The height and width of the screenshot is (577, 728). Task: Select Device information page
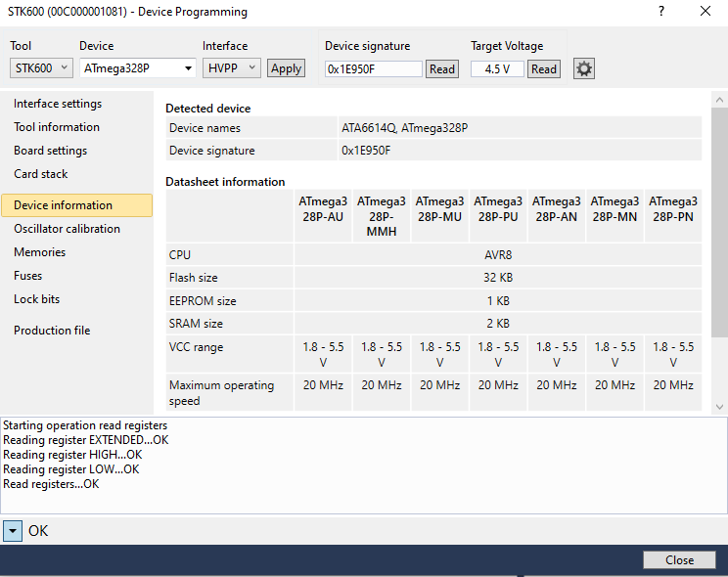[x=77, y=205]
